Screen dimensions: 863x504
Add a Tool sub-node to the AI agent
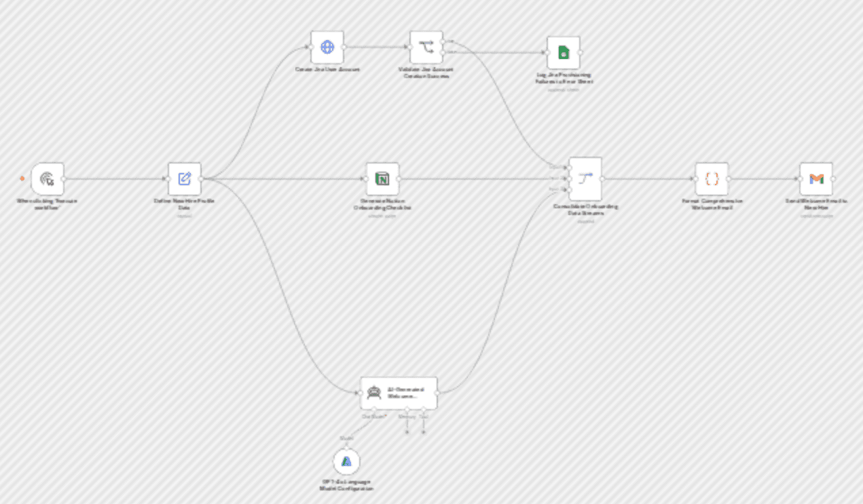tap(423, 431)
